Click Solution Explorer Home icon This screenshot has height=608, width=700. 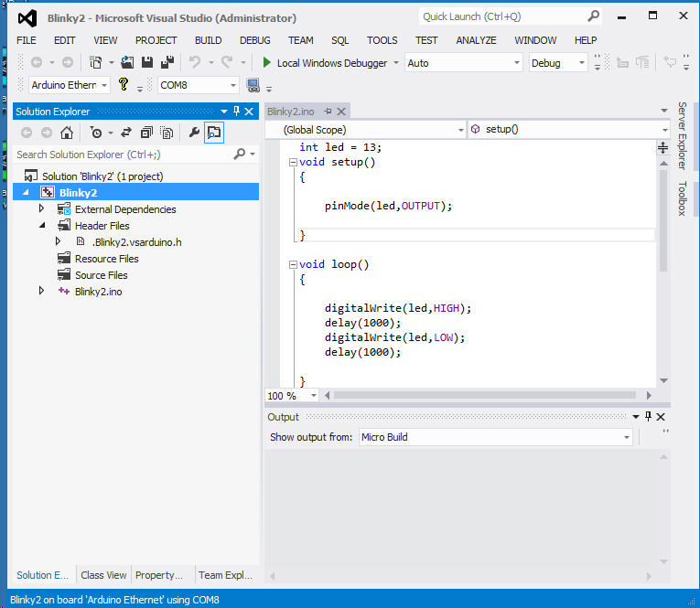click(x=67, y=133)
